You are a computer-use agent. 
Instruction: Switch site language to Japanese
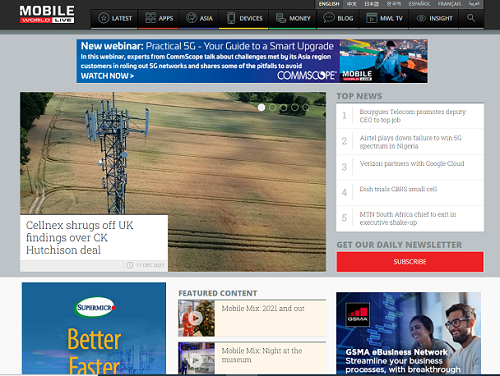pos(371,4)
